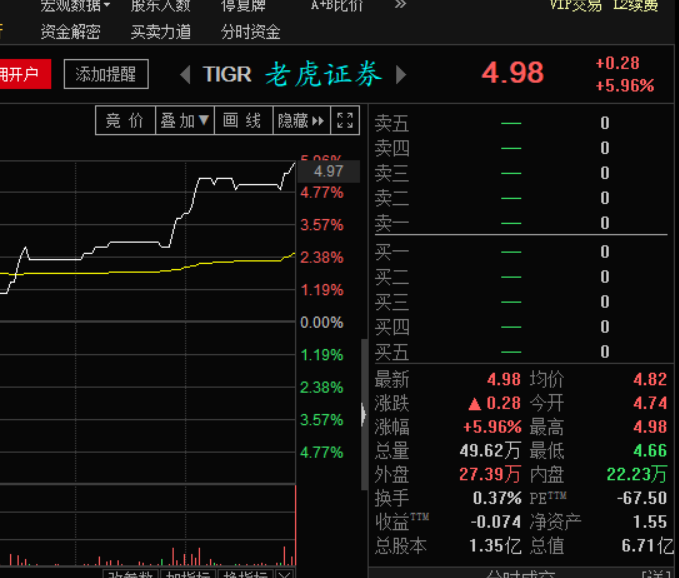Viewport: 679px width, 578px height.
Task: Select the 买二 order book row
Action: tap(521, 277)
